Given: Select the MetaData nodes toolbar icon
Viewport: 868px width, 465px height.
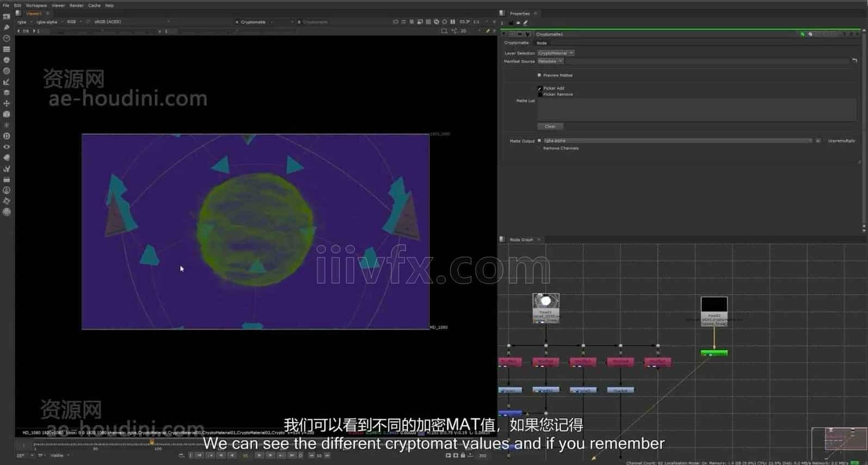Looking at the screenshot, I should pyautogui.click(x=7, y=158).
